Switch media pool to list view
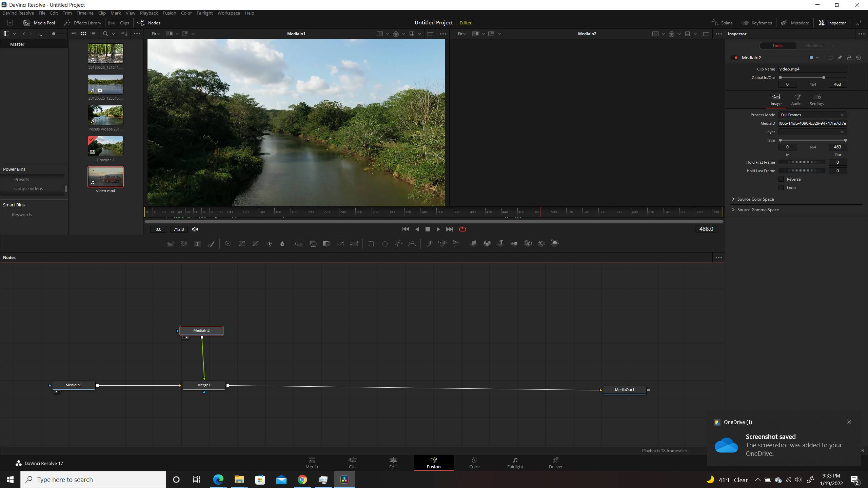This screenshot has width=868, height=488. click(93, 34)
